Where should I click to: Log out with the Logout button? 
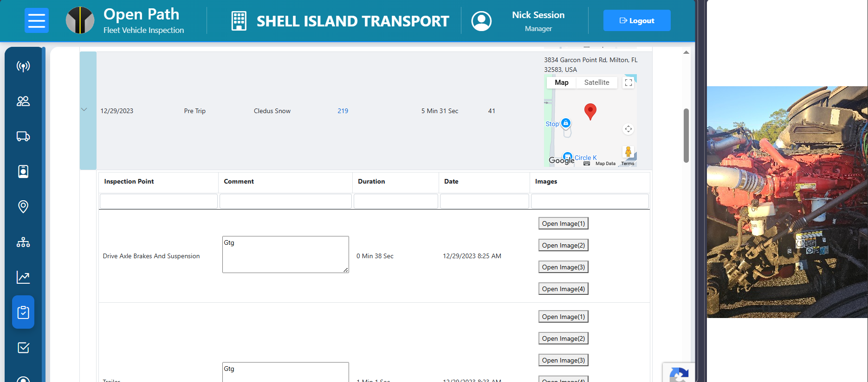pos(637,20)
